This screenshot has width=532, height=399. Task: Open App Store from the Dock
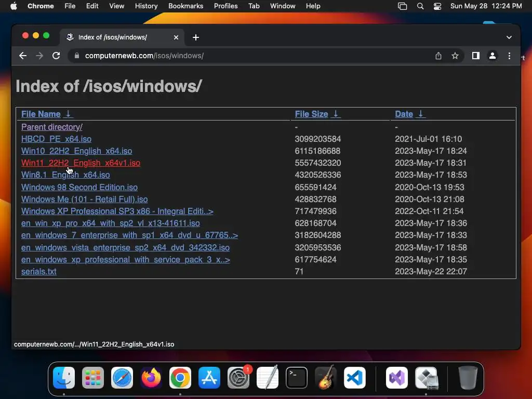pyautogui.click(x=209, y=378)
